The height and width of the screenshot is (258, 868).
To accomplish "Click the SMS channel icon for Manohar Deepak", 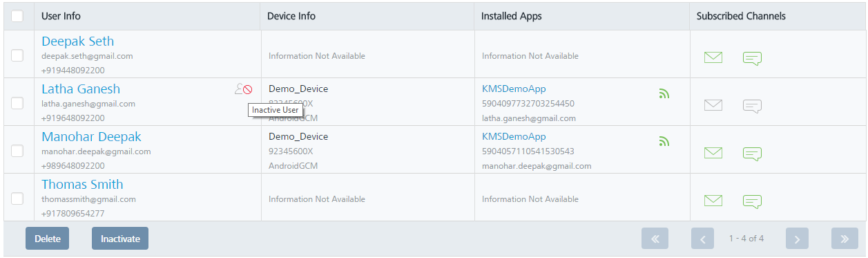I will pos(752,154).
